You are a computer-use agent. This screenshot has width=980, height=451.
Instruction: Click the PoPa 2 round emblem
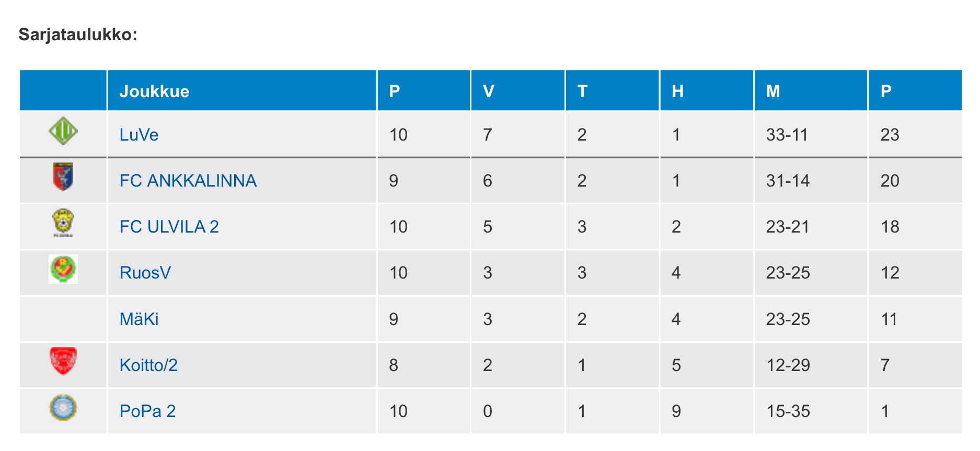point(63,408)
